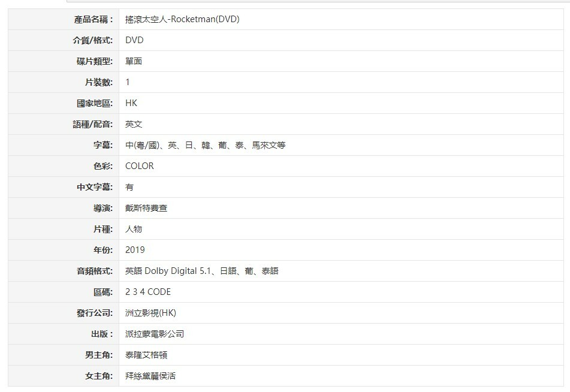The image size is (570, 392).
Task: Select the 單面 disc type value
Action: pyautogui.click(x=134, y=62)
